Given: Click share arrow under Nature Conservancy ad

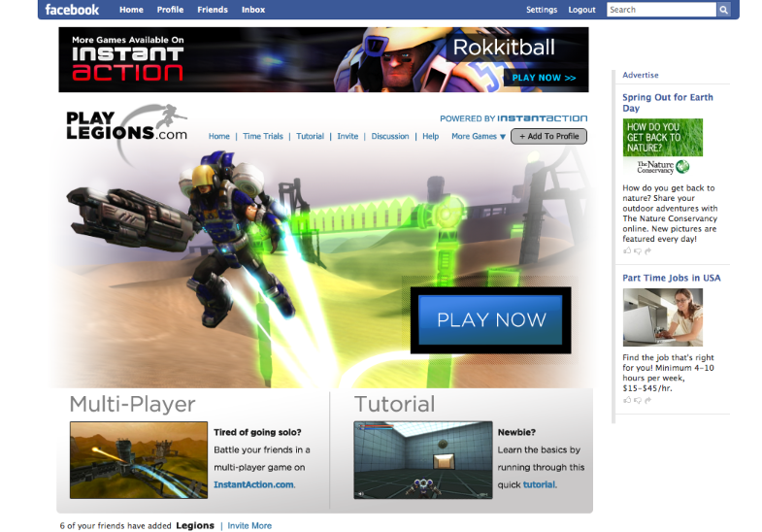Looking at the screenshot, I should (x=647, y=250).
